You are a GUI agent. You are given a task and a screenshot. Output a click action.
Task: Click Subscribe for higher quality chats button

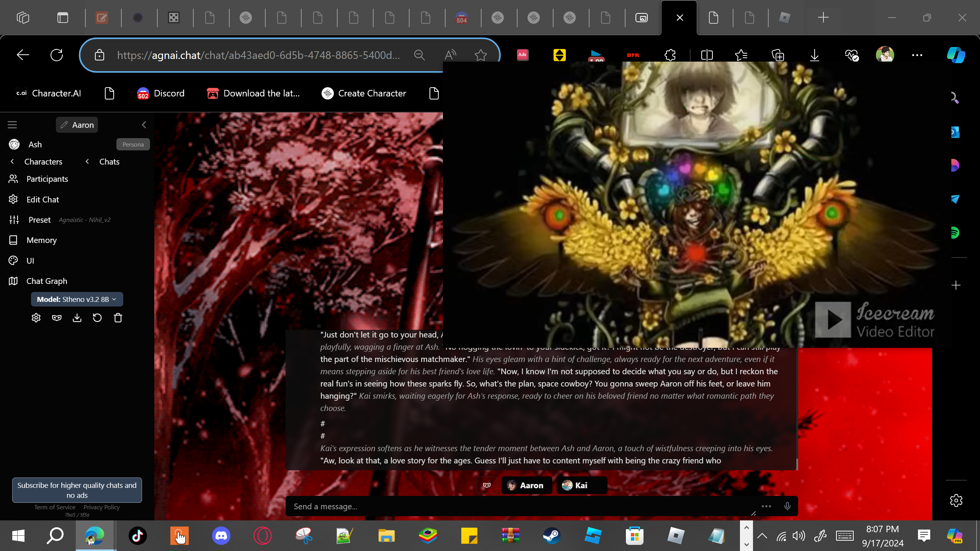click(x=77, y=490)
